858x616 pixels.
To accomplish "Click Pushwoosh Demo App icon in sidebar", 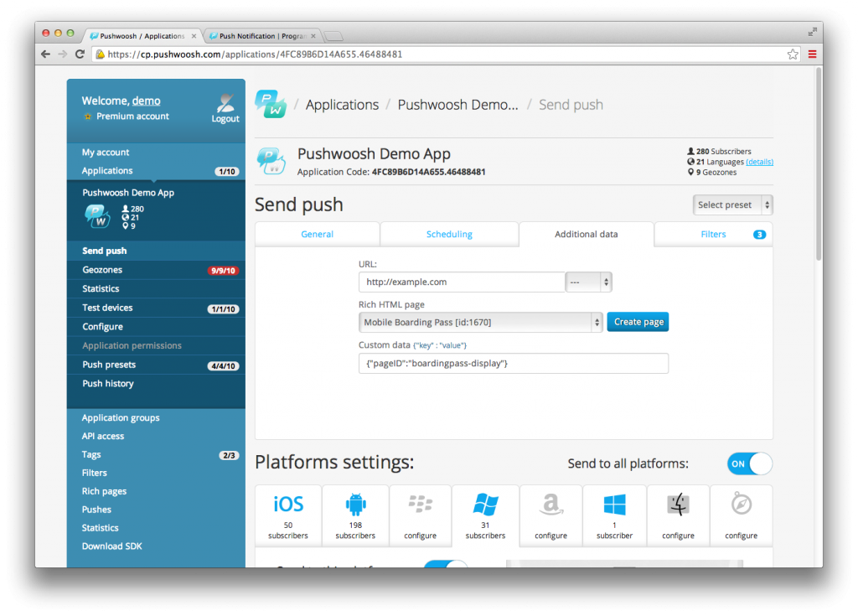I will pyautogui.click(x=97, y=216).
